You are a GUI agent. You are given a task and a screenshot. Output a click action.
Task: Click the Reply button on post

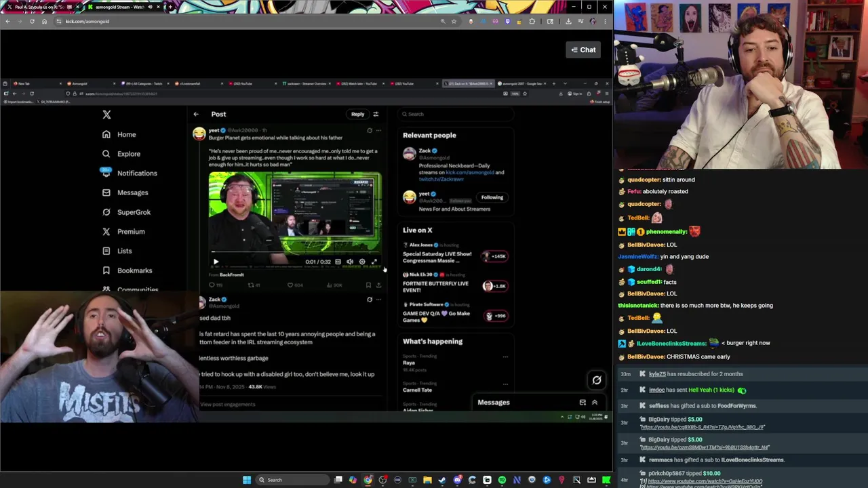[357, 114]
